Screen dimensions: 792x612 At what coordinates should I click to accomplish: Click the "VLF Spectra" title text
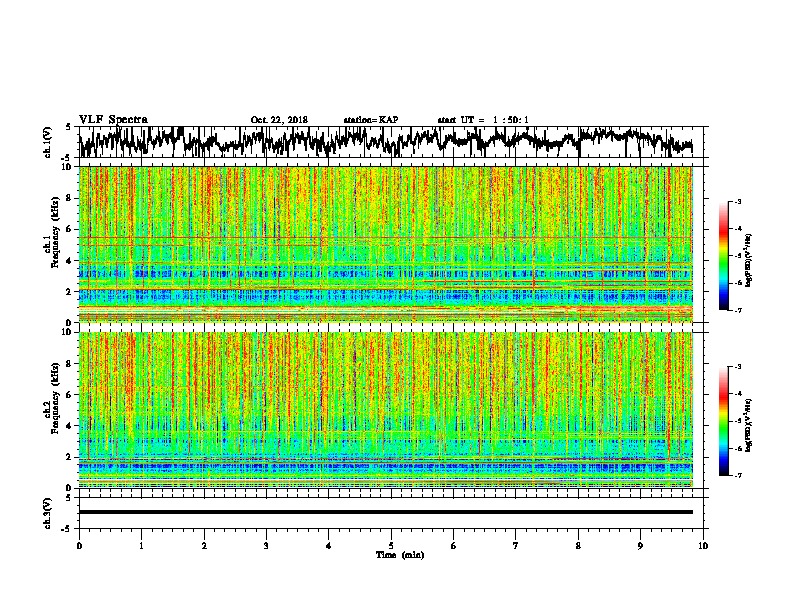tap(113, 120)
